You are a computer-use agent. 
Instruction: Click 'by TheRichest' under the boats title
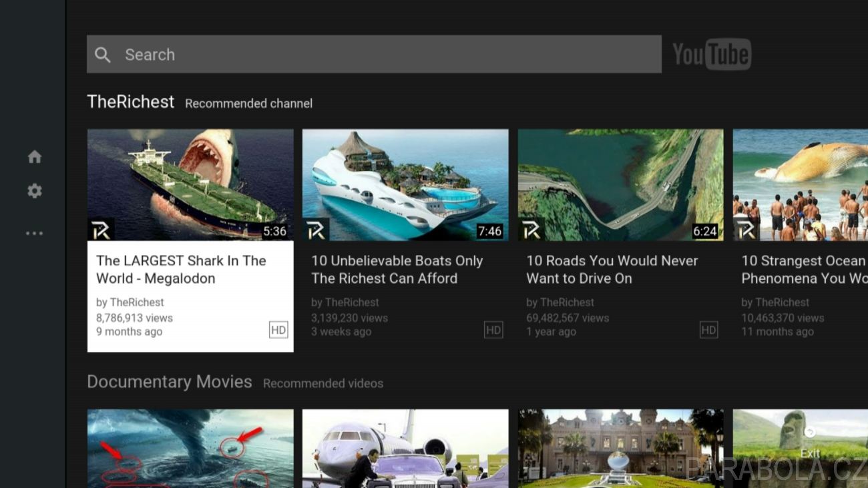pyautogui.click(x=345, y=302)
